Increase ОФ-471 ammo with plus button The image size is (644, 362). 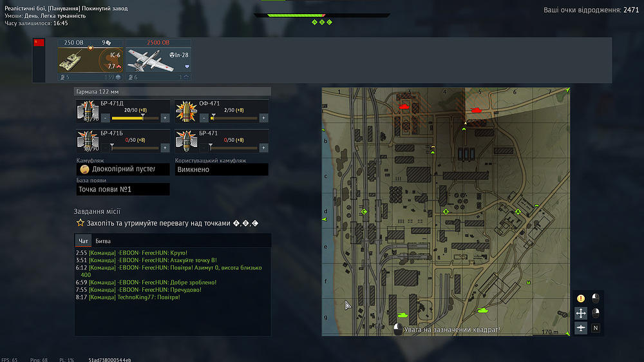tap(263, 118)
